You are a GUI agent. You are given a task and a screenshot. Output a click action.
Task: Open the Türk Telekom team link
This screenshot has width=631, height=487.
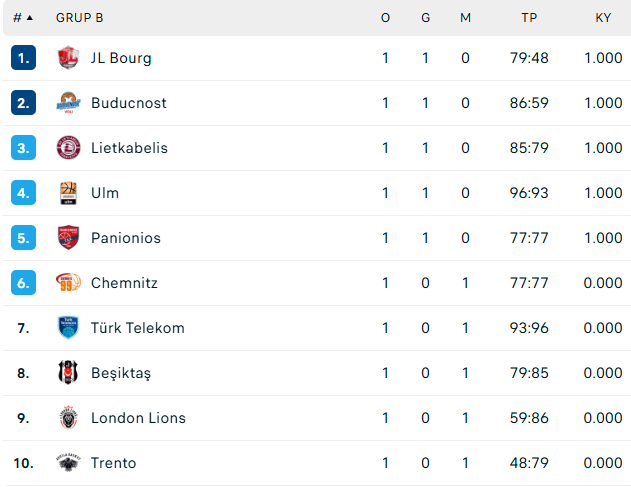tap(137, 328)
